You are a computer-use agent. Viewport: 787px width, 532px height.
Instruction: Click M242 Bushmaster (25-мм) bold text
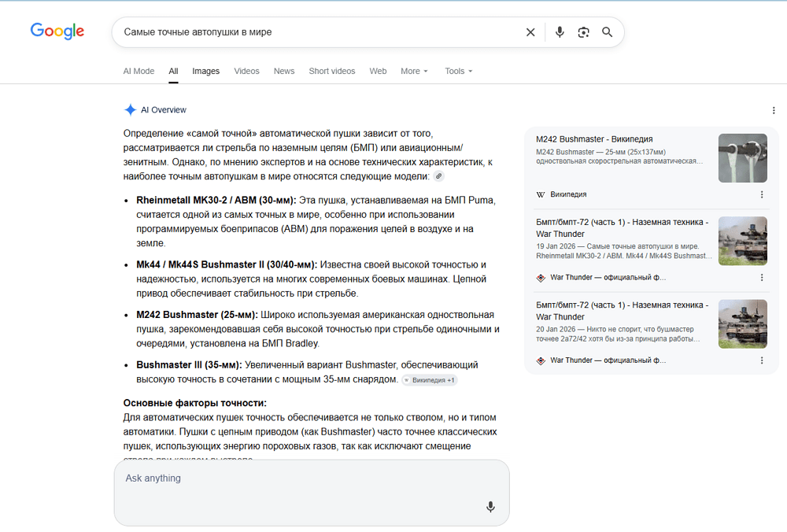198,315
